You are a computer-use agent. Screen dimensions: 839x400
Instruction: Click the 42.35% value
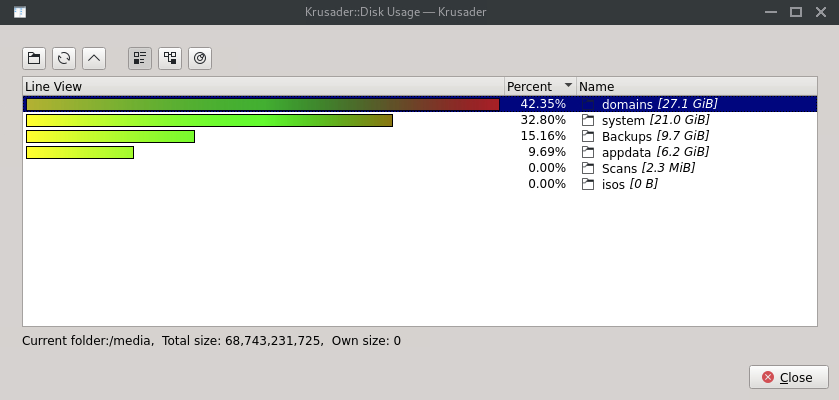point(543,104)
